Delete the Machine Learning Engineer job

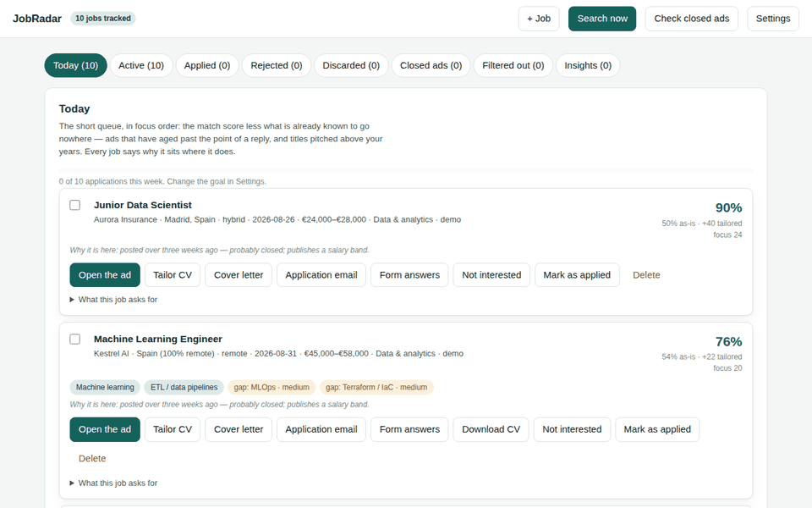coord(92,458)
